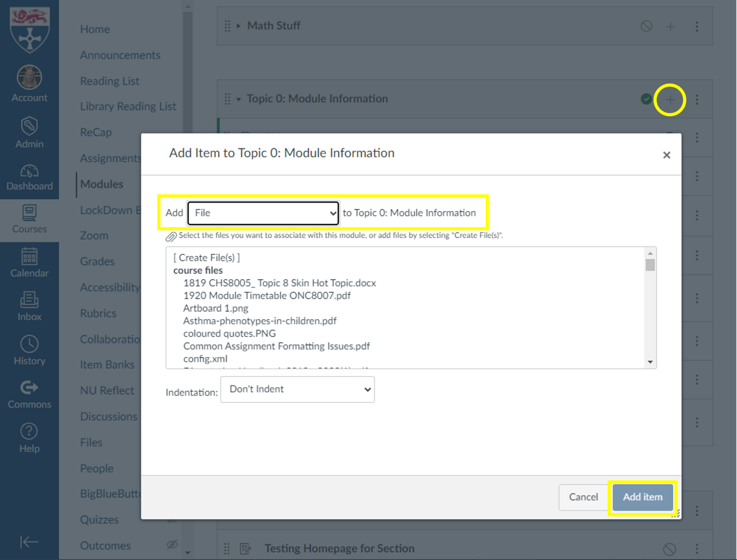
Task: Click the Add item button
Action: tap(642, 497)
